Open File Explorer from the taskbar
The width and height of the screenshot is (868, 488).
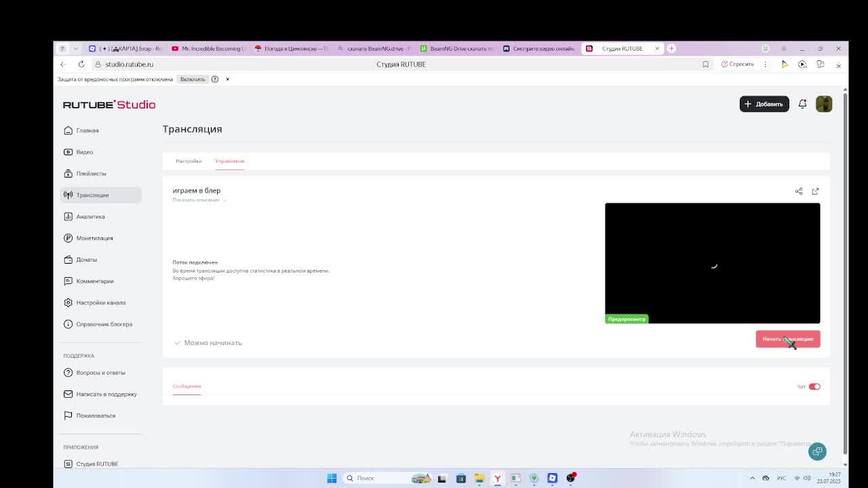479,478
